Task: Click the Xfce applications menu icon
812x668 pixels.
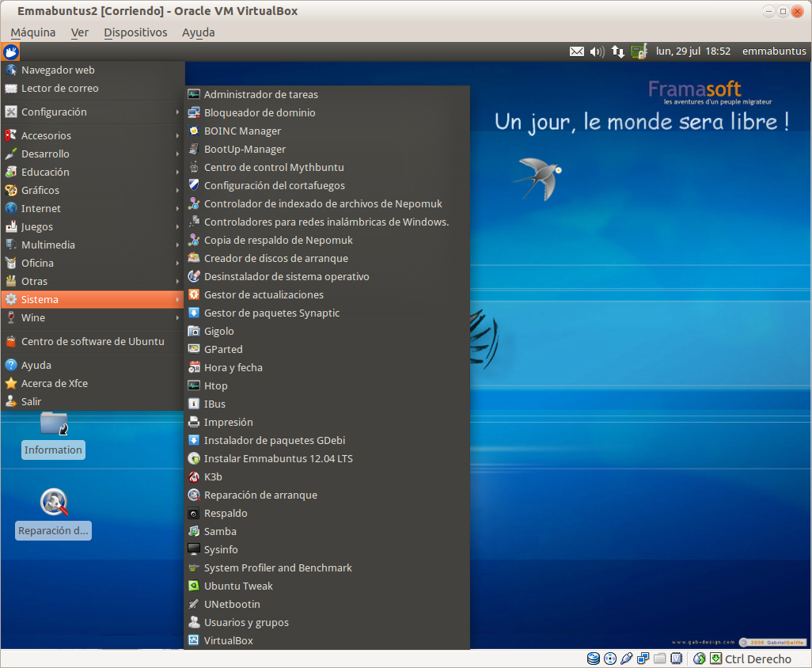Action: coord(10,52)
